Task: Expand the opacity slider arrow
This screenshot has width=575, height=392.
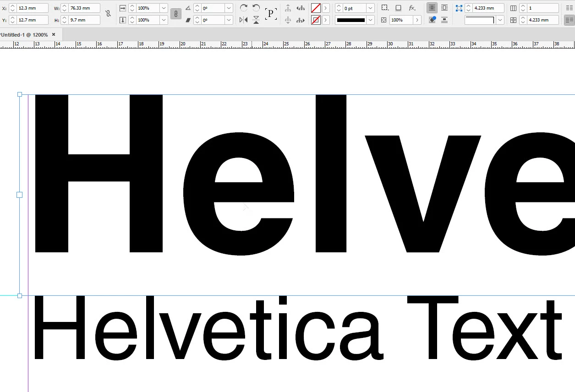Action: [417, 20]
